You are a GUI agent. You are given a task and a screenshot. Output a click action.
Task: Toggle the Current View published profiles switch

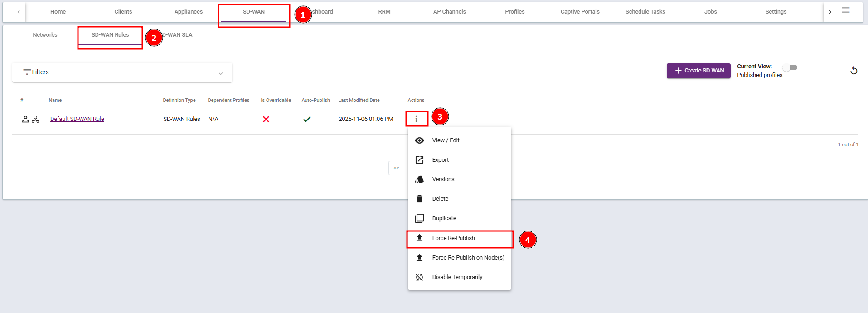click(x=791, y=67)
